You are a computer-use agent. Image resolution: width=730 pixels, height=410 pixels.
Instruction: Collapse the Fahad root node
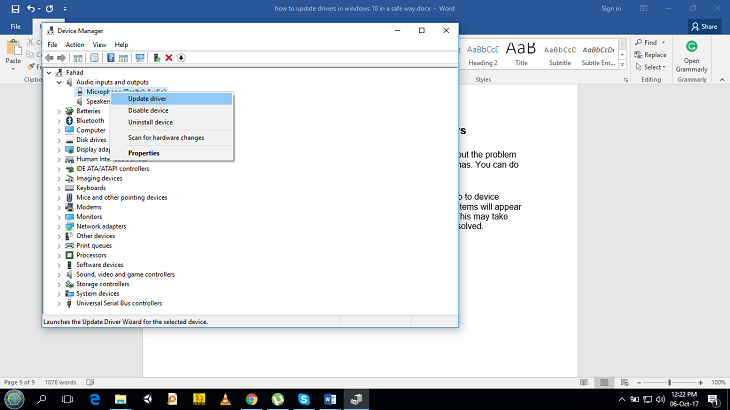49,73
